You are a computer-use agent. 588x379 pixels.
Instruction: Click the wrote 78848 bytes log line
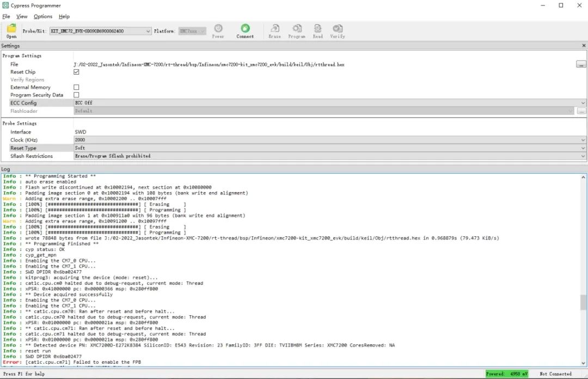[251, 238]
